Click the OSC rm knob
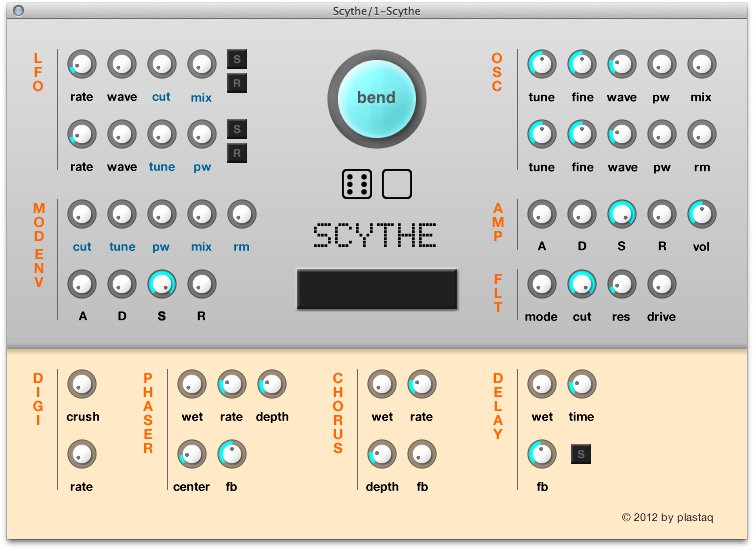754x550 pixels. pos(702,134)
